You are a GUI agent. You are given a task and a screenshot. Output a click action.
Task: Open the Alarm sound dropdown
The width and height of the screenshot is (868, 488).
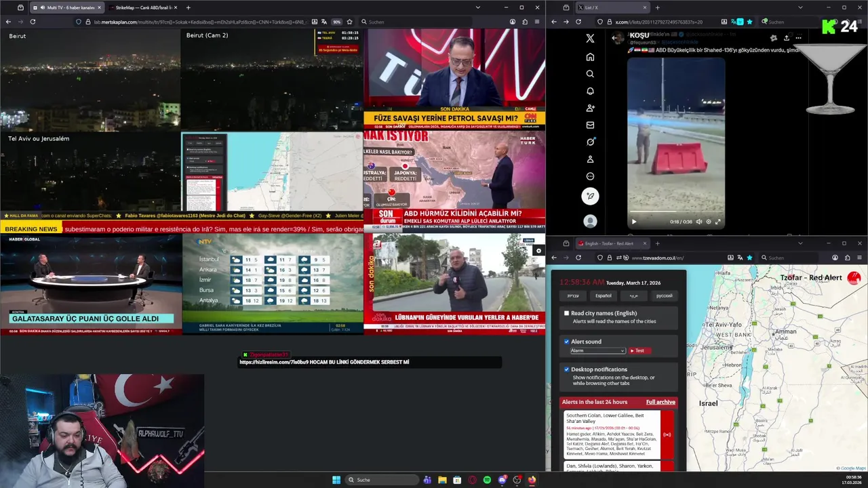pos(597,350)
